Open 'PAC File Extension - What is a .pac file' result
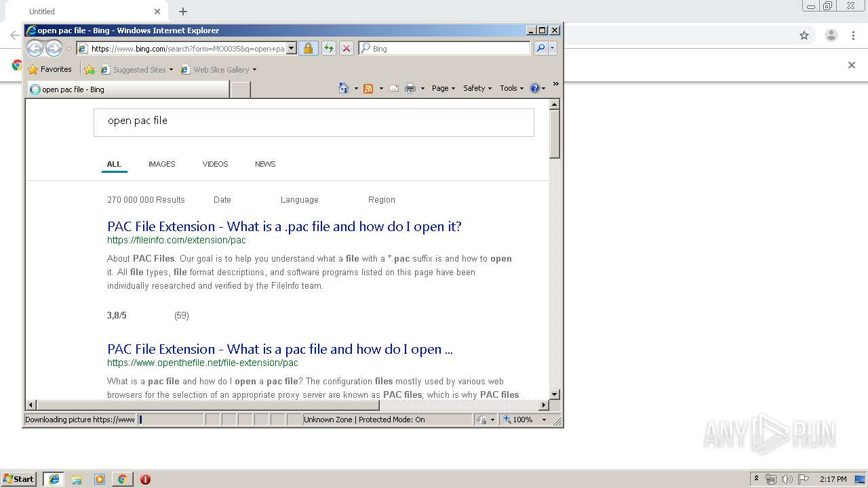The height and width of the screenshot is (488, 868). click(284, 226)
